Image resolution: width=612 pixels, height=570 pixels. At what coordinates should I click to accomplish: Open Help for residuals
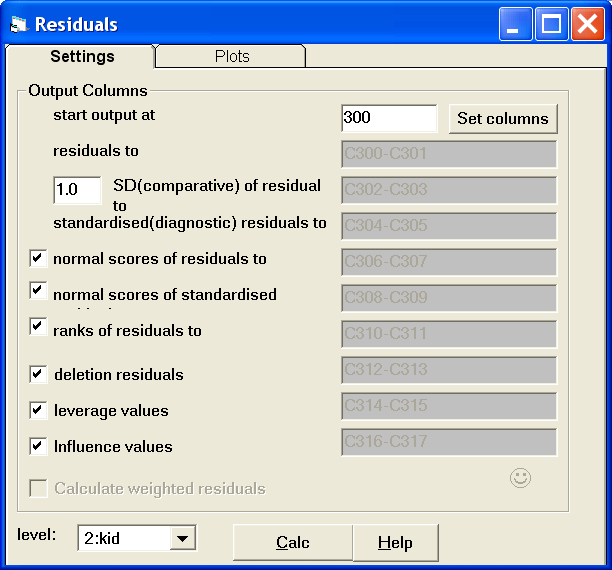395,543
